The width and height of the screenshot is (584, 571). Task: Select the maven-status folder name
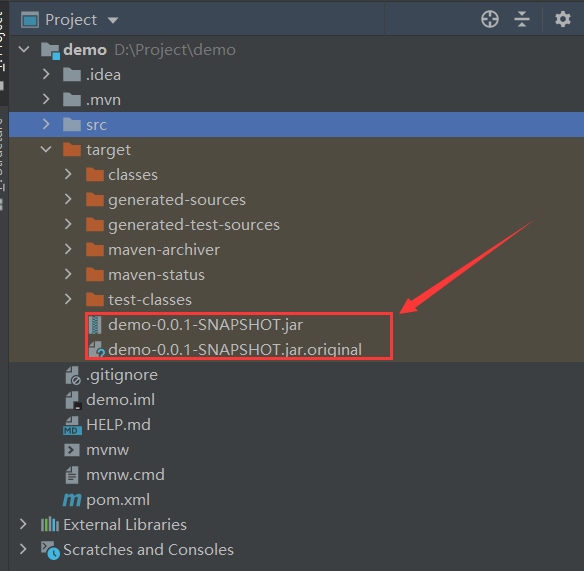pyautogui.click(x=156, y=275)
